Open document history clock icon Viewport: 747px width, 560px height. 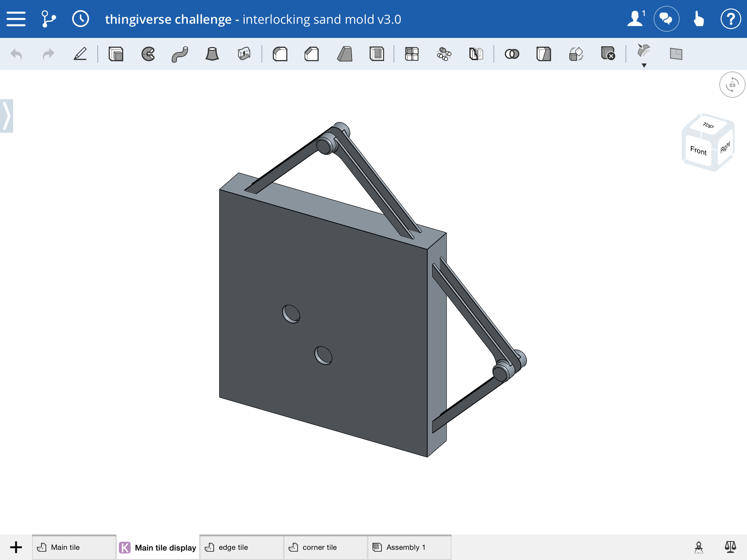coord(80,19)
